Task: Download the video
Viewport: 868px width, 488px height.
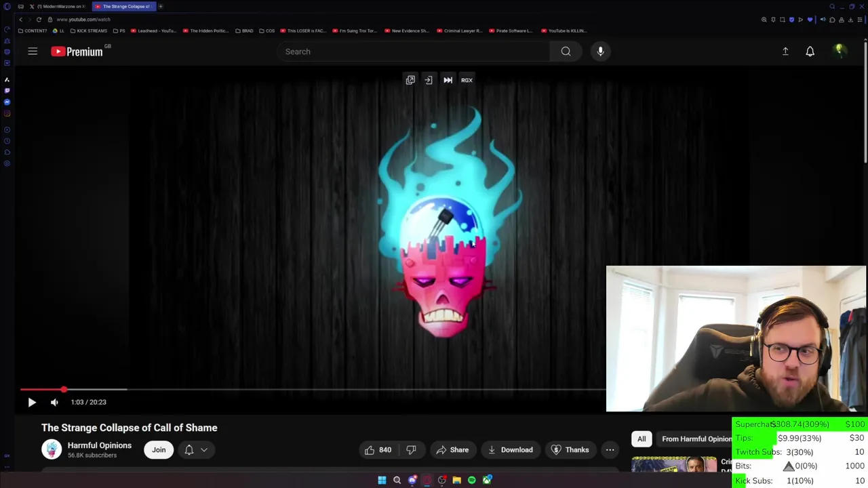Action: (x=511, y=449)
